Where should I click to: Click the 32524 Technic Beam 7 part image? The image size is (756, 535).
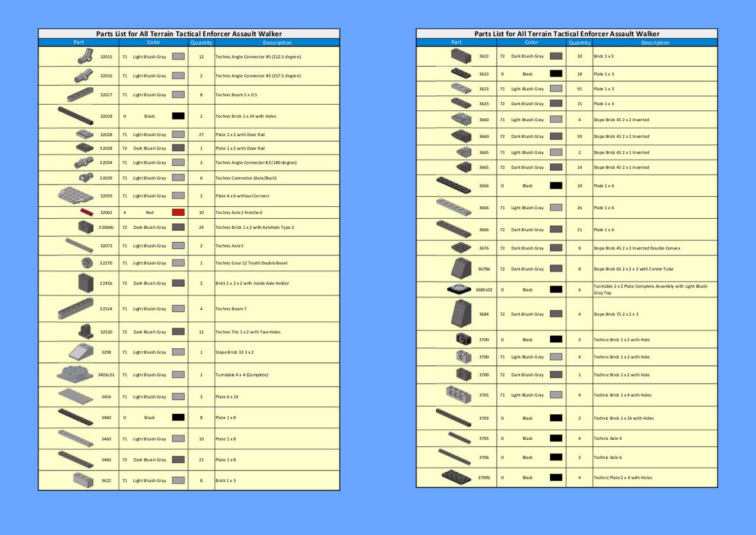[x=76, y=309]
